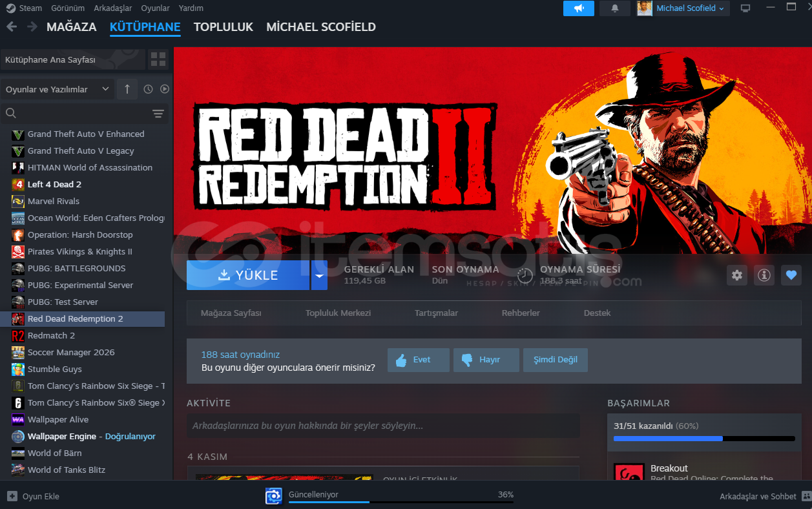Open the Görünüm menu
Viewport: 812px width, 509px height.
[x=68, y=8]
